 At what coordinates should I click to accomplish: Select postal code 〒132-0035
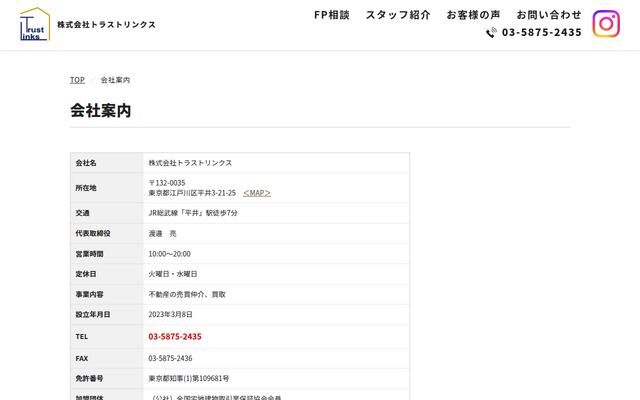[167, 182]
